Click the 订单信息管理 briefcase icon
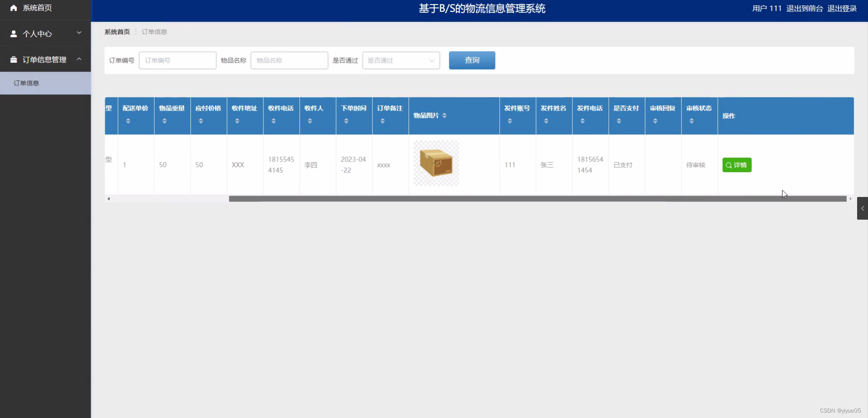 14,59
